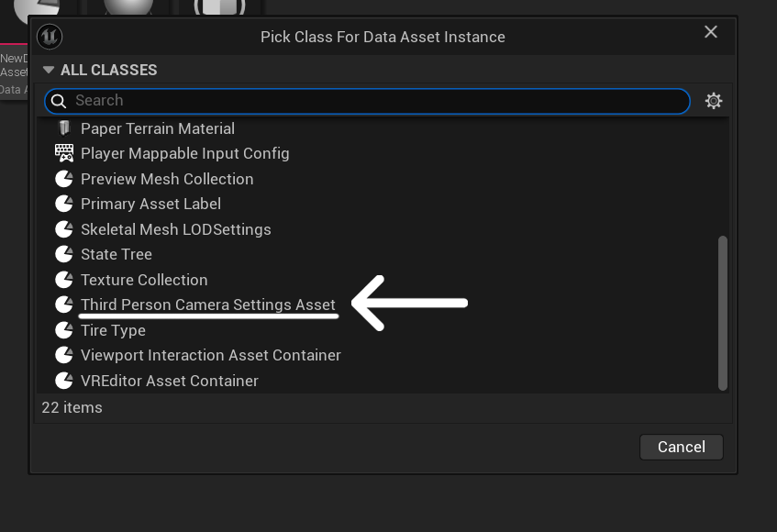
Task: Choose Primary Asset Label class
Action: (x=150, y=204)
